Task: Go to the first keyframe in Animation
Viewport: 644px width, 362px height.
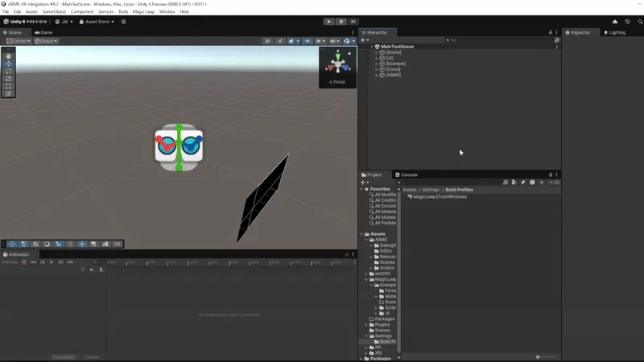Action: (x=33, y=262)
